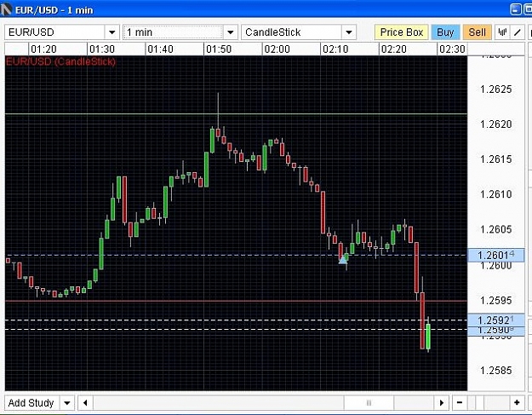Expand the Add Study dropdown arrow
532x415 pixels.
pos(67,403)
